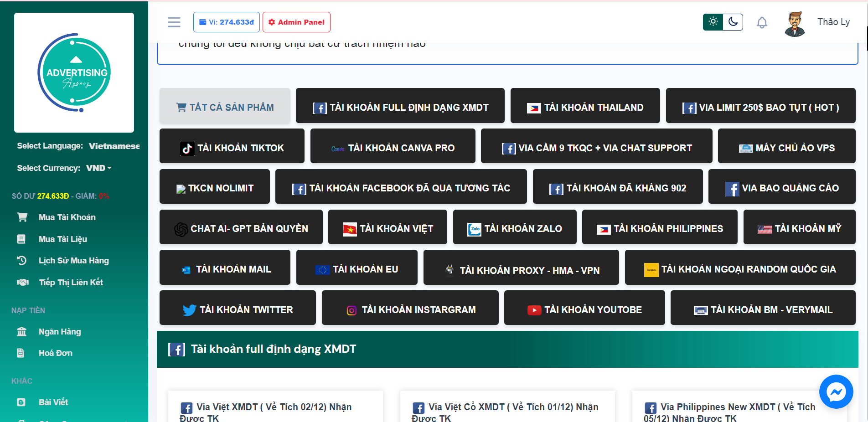This screenshot has width=868, height=422.
Task: Select Via Cầm 9 TKQC + Via Chat Support
Action: pyautogui.click(x=597, y=146)
